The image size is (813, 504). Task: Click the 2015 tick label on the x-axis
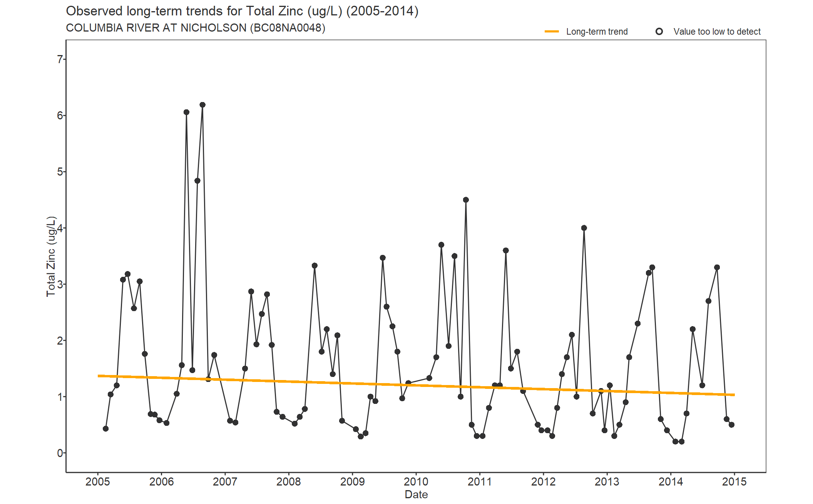(x=734, y=482)
